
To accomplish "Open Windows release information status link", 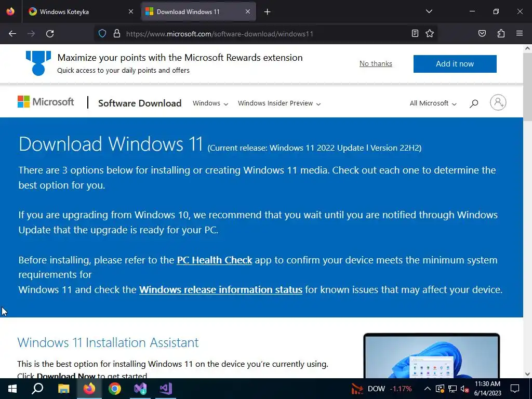I will pos(220,289).
